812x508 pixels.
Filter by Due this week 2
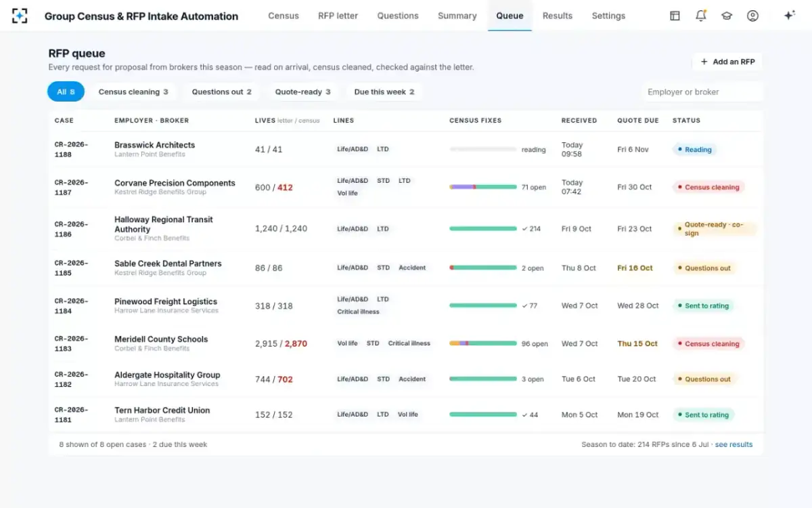[x=384, y=92]
